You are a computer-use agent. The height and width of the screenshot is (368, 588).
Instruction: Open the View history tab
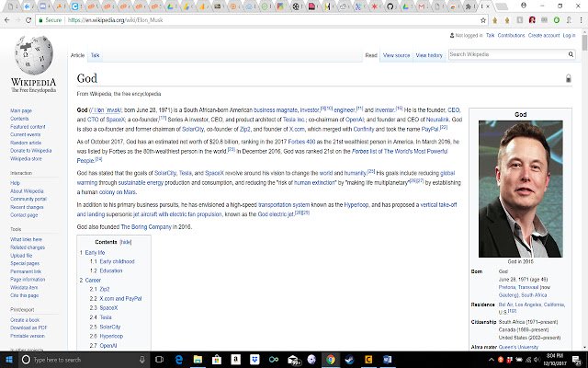coord(429,55)
